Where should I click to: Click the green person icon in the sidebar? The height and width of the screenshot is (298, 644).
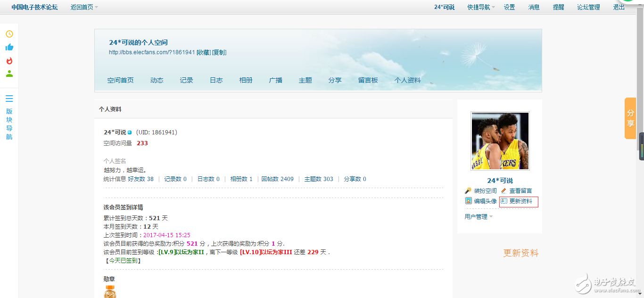tap(9, 74)
